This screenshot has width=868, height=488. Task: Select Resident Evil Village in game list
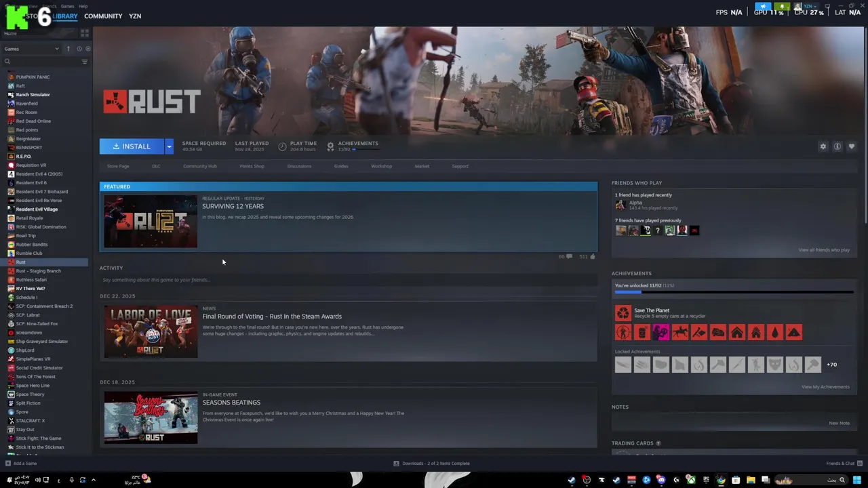click(37, 209)
